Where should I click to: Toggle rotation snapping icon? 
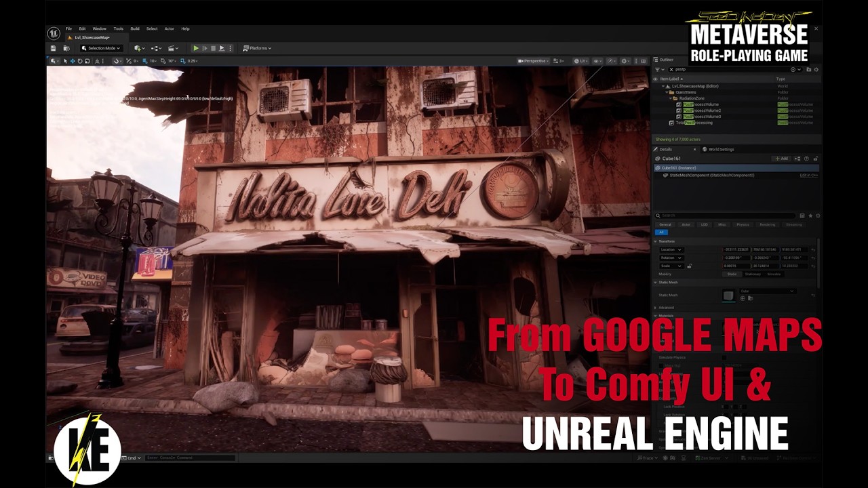pos(163,61)
